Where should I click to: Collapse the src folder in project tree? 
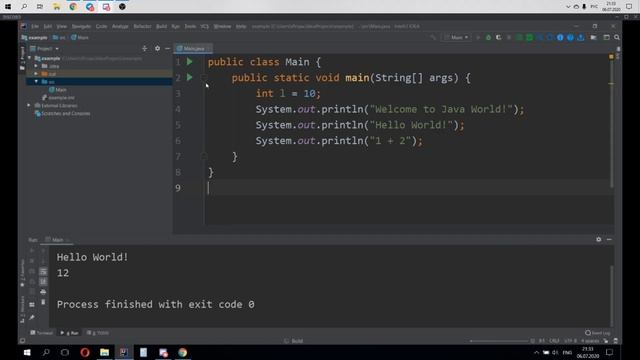pos(36,82)
